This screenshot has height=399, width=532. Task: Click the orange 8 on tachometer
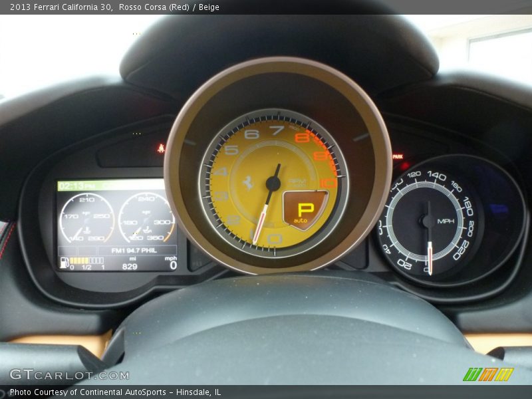(x=301, y=138)
